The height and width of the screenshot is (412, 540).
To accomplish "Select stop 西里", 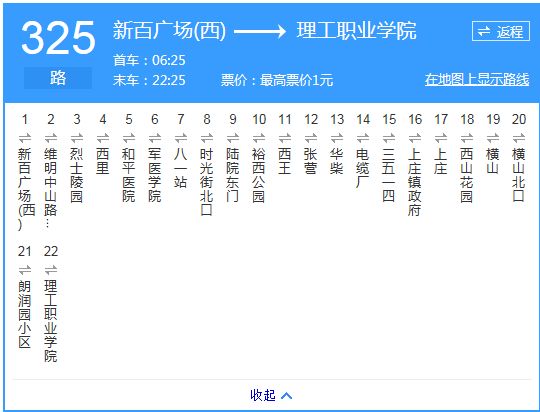I will 103,161.
